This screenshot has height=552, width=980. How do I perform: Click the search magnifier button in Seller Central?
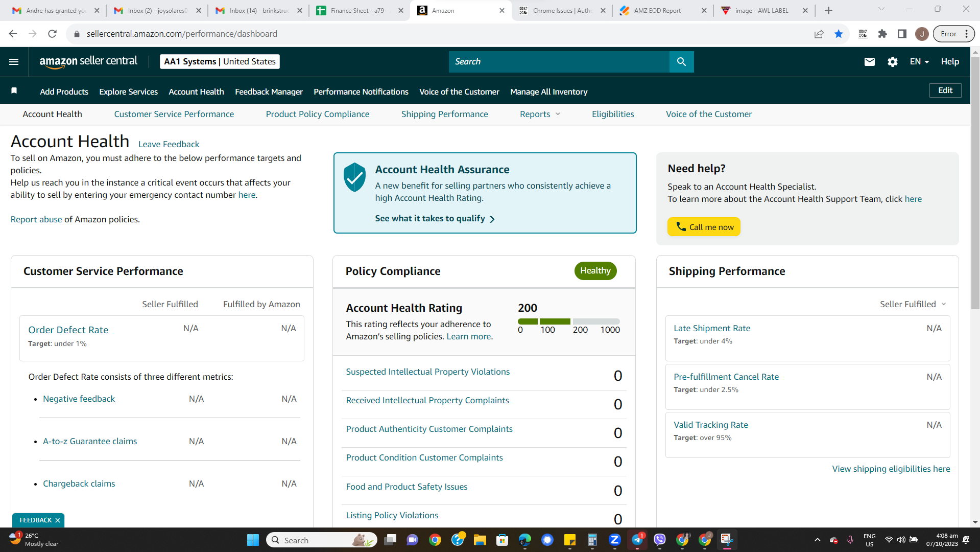(x=681, y=62)
